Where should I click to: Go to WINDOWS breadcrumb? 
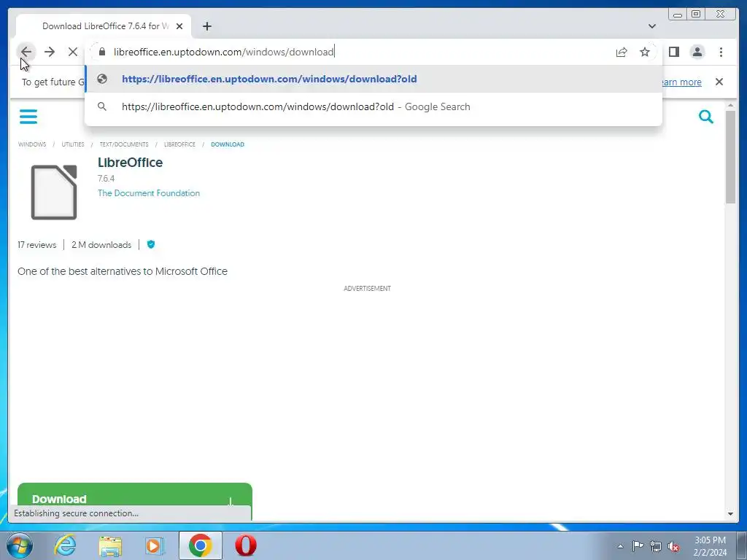(32, 144)
